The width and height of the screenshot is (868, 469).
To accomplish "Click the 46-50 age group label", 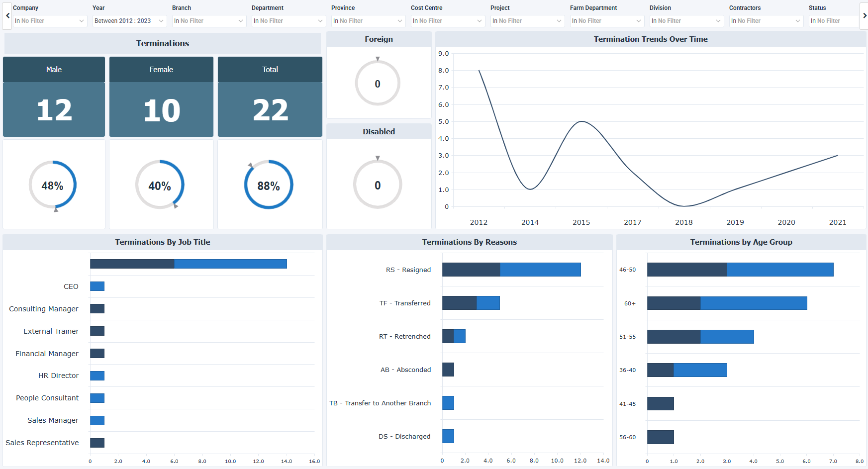I will pyautogui.click(x=627, y=270).
